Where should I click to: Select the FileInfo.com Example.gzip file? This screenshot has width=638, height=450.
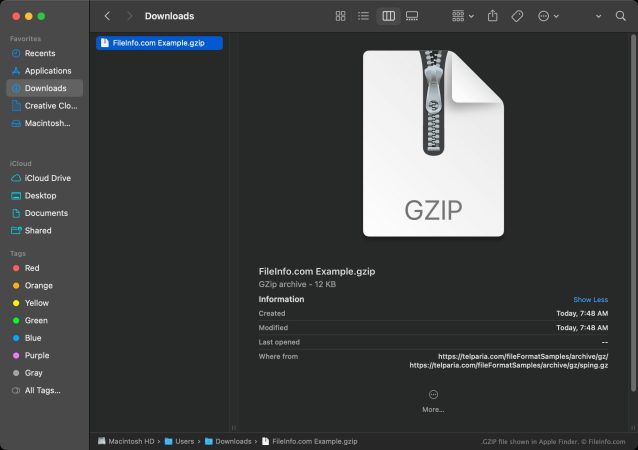coord(159,43)
